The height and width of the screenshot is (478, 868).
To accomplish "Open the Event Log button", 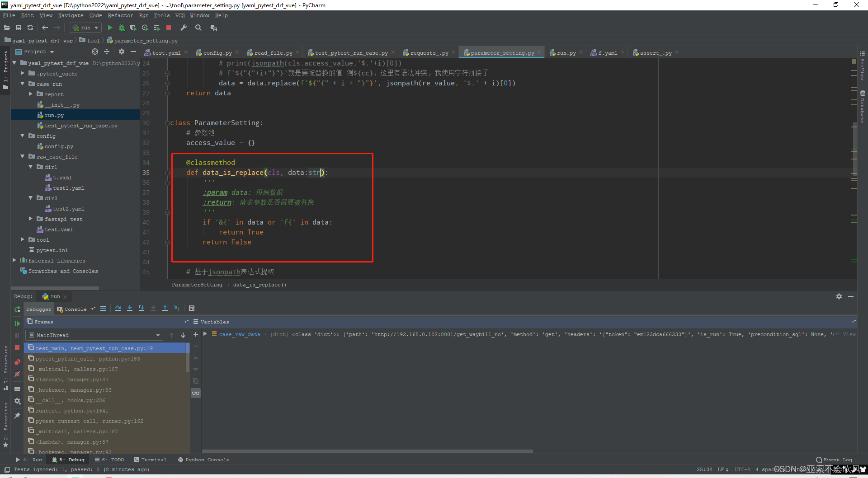I will click(x=834, y=459).
